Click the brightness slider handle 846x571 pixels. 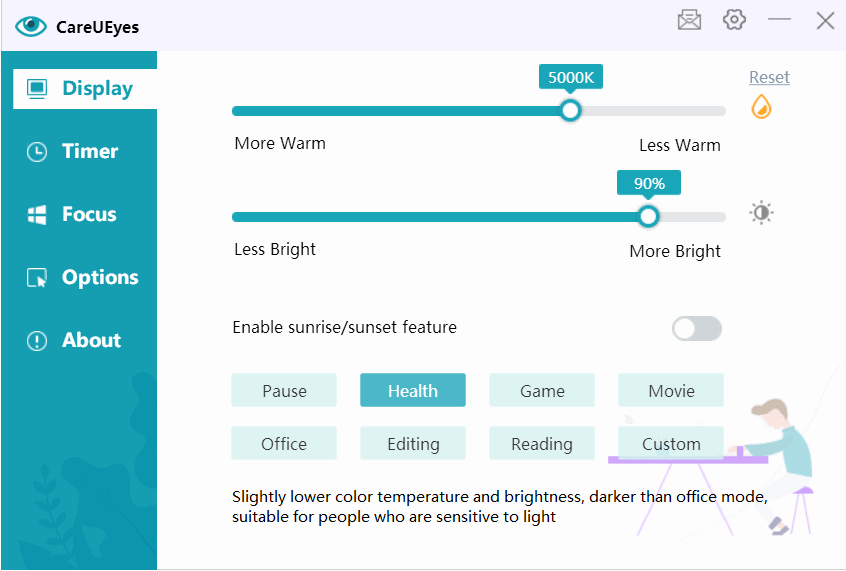(648, 216)
